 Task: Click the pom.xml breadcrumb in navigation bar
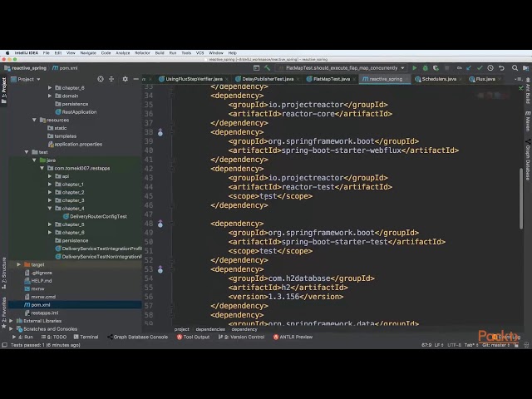tap(65, 68)
